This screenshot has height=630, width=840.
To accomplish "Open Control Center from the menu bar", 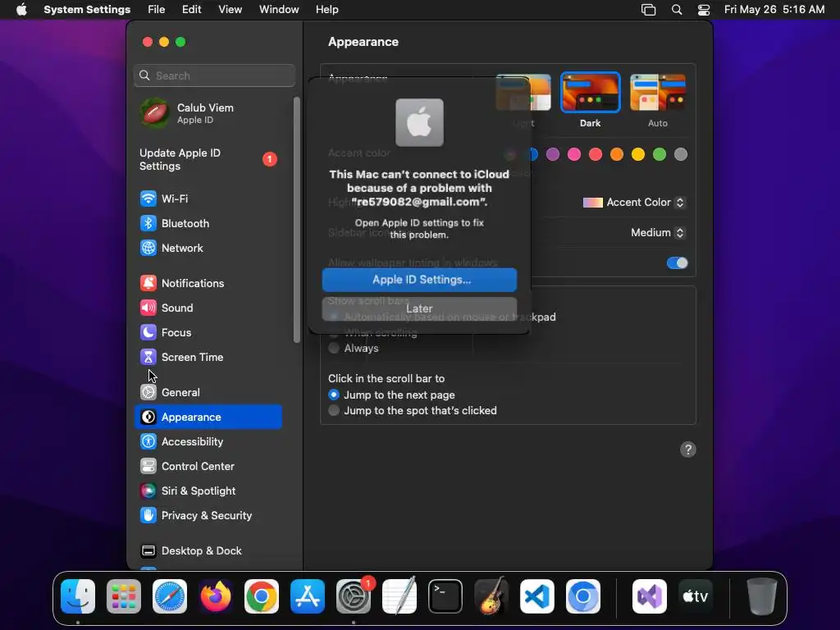I will (x=704, y=10).
